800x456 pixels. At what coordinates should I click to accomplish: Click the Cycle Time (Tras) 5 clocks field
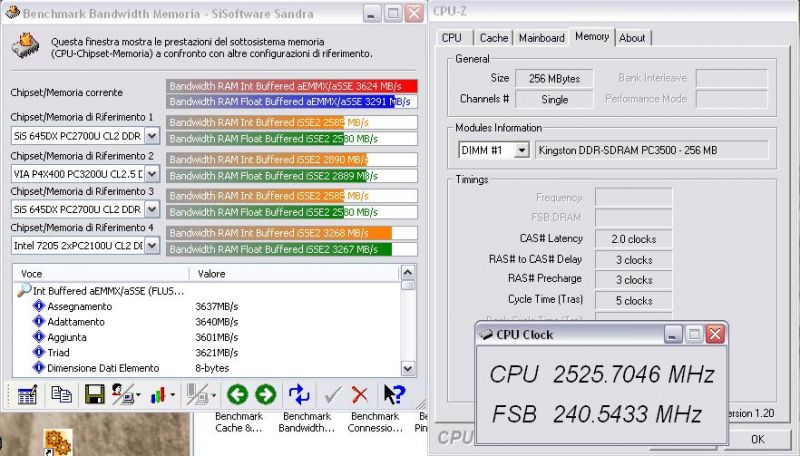634,300
